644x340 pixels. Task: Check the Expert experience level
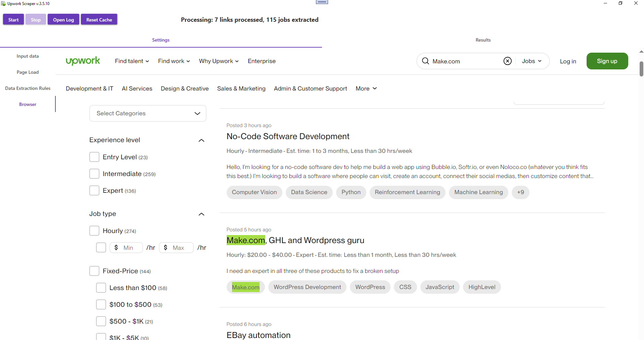click(x=94, y=190)
